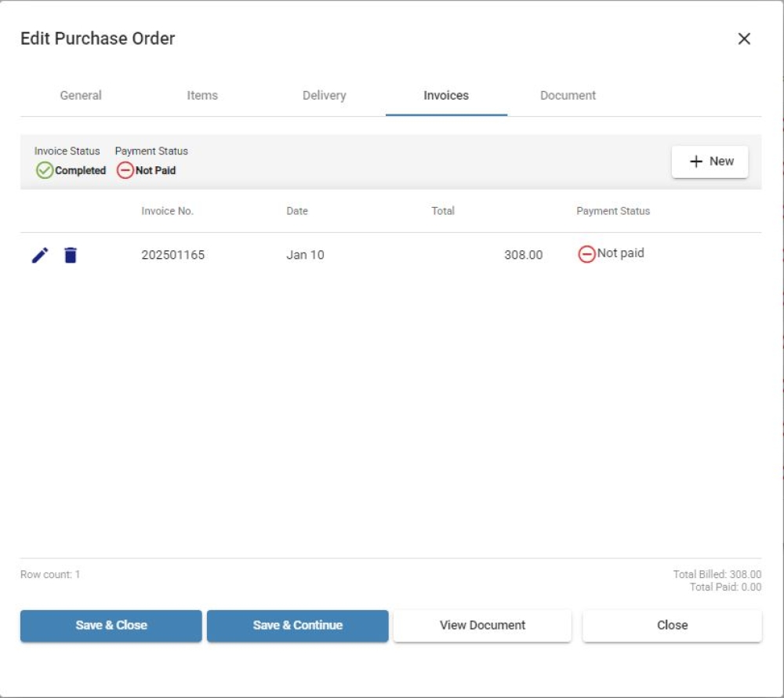Go to the Delivery tab
784x698 pixels.
tap(325, 95)
